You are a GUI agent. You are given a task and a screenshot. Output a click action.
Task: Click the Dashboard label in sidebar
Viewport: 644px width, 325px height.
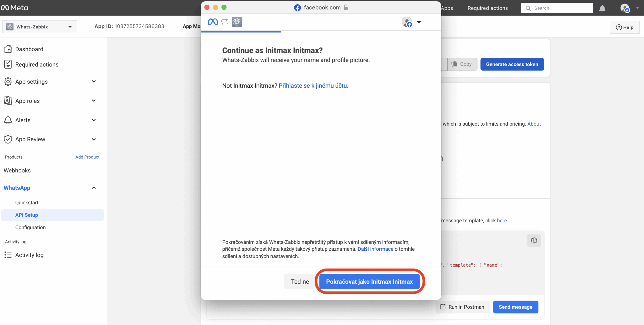[29, 49]
